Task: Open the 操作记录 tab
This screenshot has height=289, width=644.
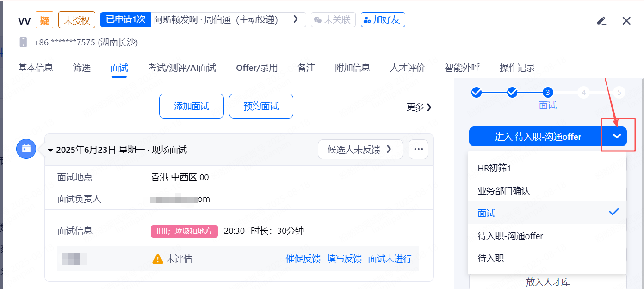Action: [517, 68]
